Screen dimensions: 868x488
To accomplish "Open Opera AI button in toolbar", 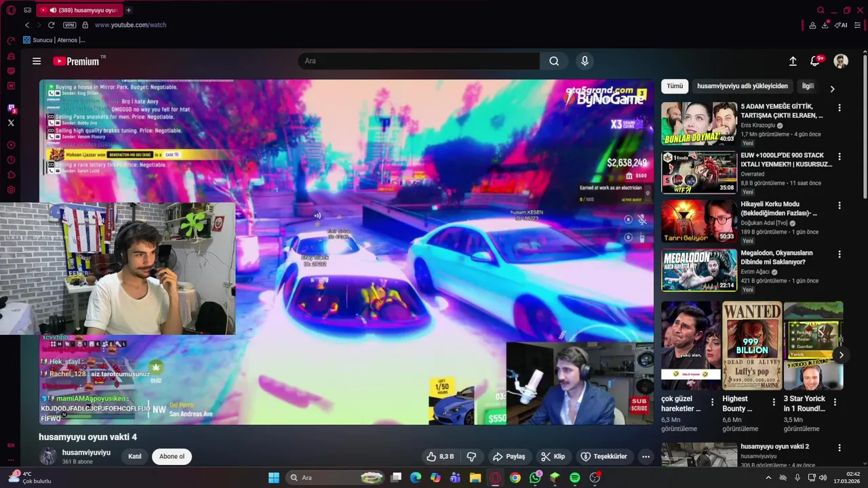I will click(841, 25).
